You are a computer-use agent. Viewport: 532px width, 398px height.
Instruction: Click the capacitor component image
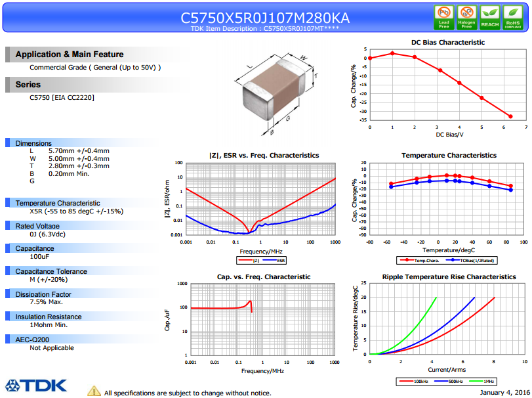pyautogui.click(x=275, y=89)
